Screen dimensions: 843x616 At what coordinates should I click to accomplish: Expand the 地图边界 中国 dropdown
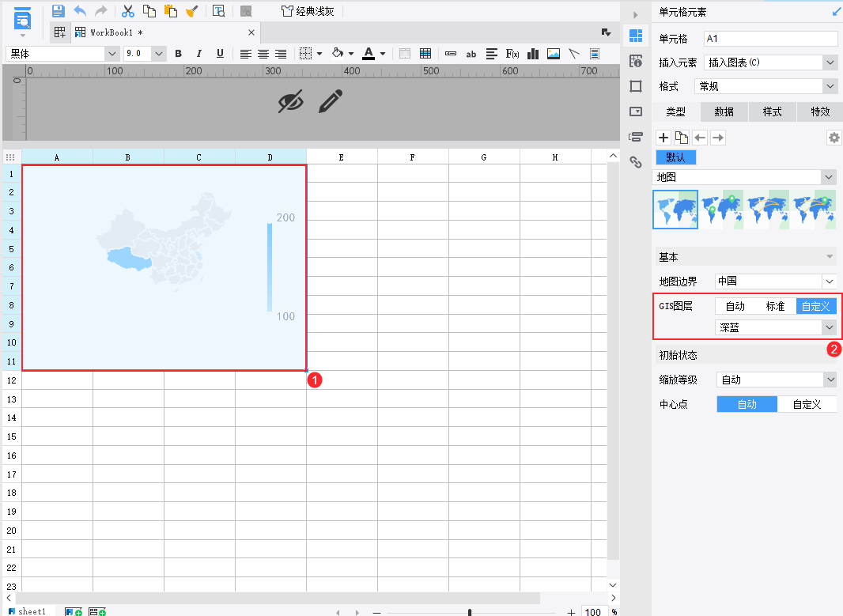pyautogui.click(x=775, y=282)
